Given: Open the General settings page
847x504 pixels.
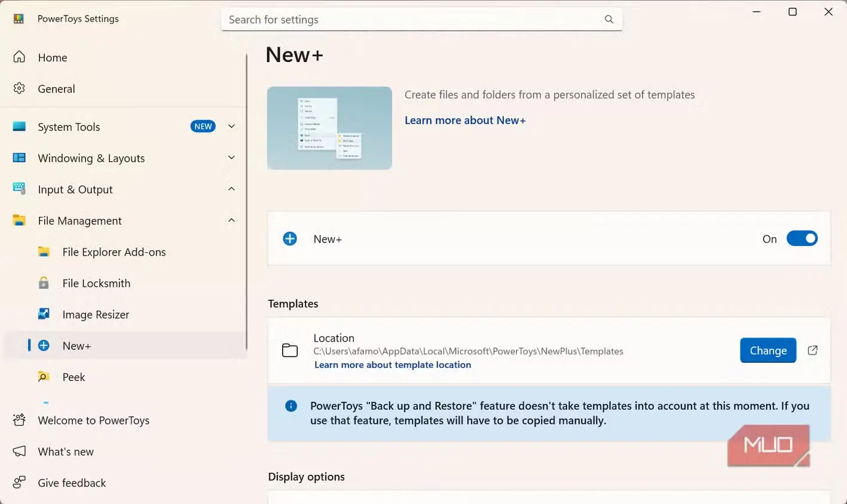Looking at the screenshot, I should (124, 89).
